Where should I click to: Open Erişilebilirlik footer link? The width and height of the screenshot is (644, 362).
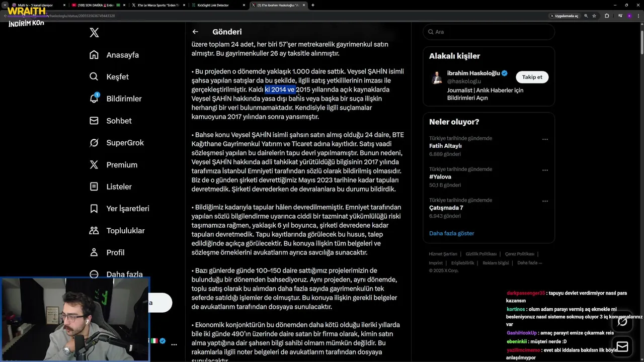[x=462, y=263]
